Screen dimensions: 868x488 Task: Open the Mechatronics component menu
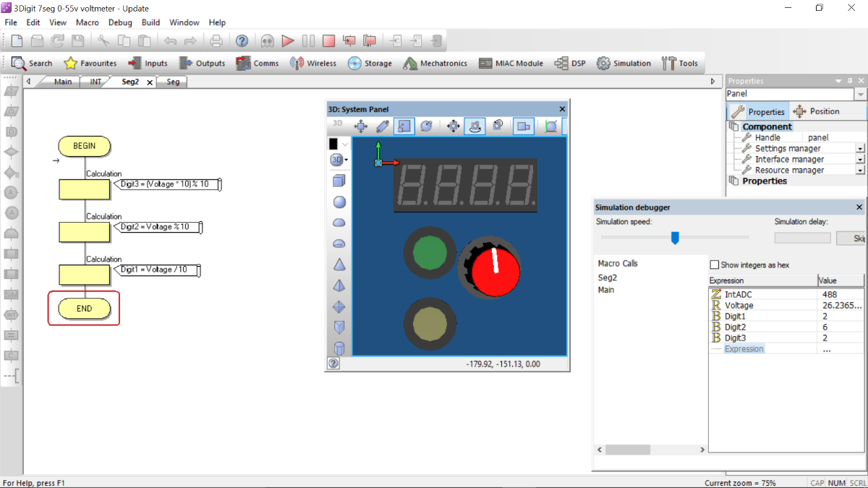click(435, 63)
